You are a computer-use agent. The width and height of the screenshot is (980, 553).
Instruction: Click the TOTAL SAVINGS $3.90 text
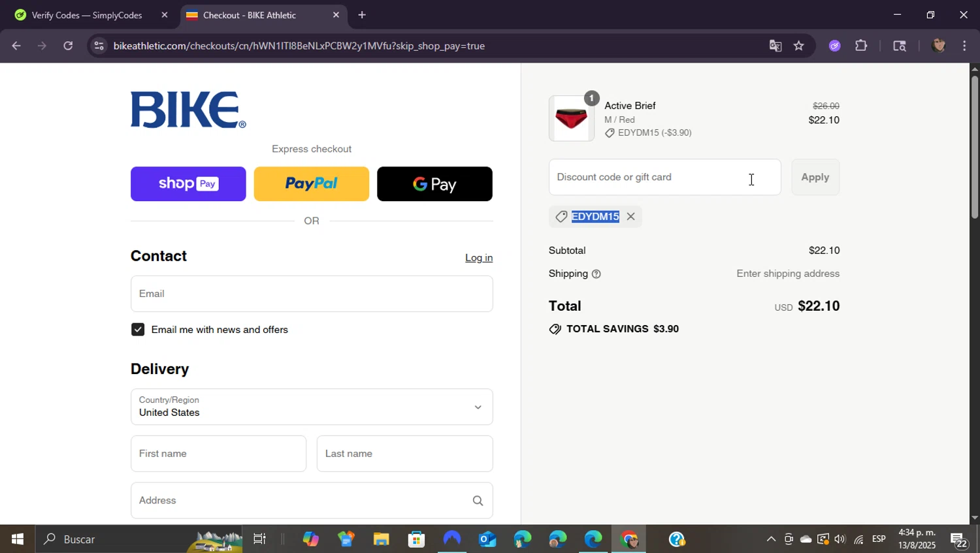coord(623,329)
